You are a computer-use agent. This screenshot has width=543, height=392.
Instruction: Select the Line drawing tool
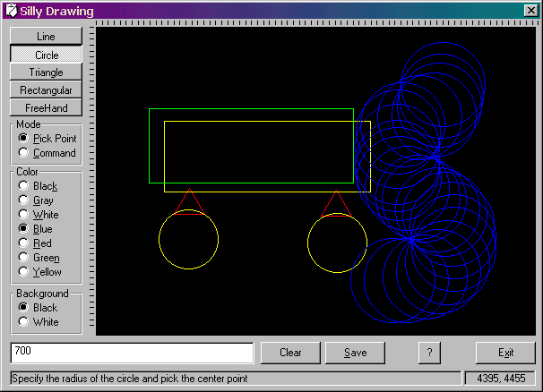click(x=46, y=37)
